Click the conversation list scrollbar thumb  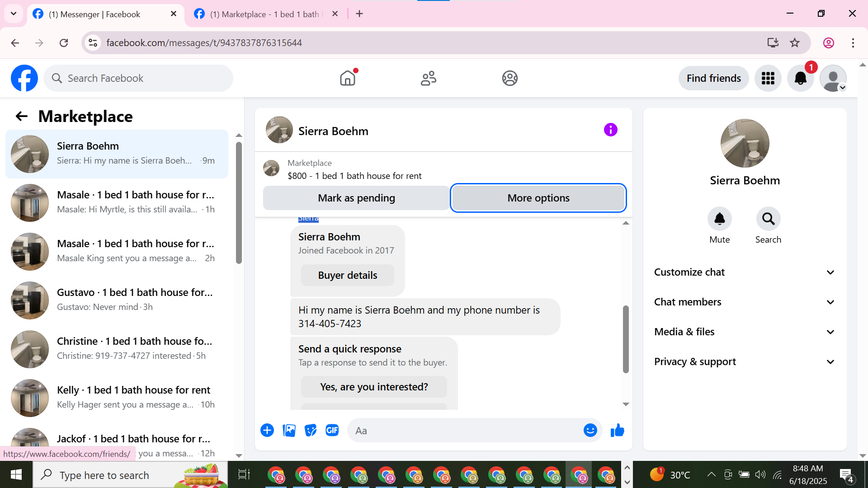click(x=239, y=202)
